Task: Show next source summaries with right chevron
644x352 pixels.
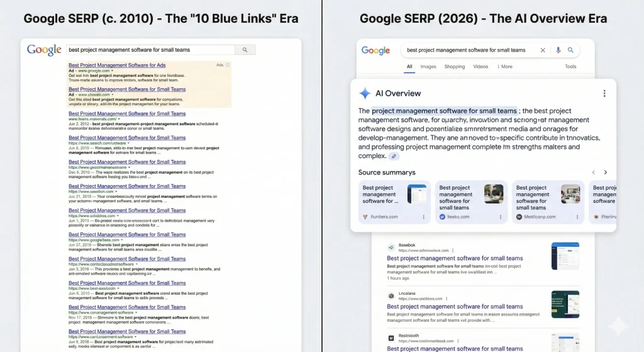Action: click(x=606, y=173)
